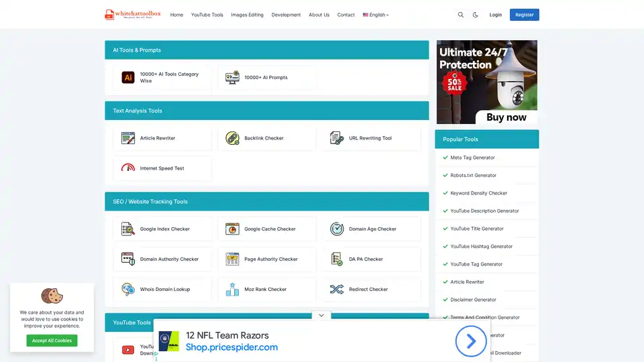Click the Whois Domain Lookup icon
This screenshot has width=644, height=362.
[128, 290]
